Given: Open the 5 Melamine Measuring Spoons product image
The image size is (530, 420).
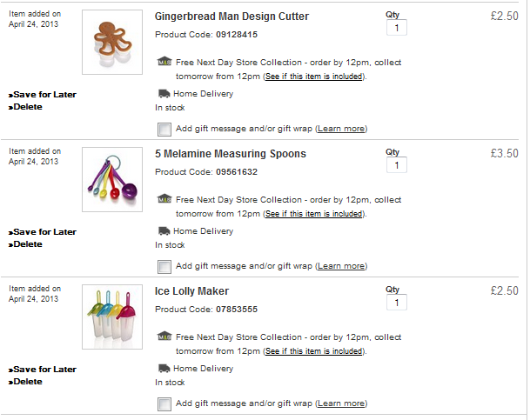Looking at the screenshot, I should [x=112, y=179].
